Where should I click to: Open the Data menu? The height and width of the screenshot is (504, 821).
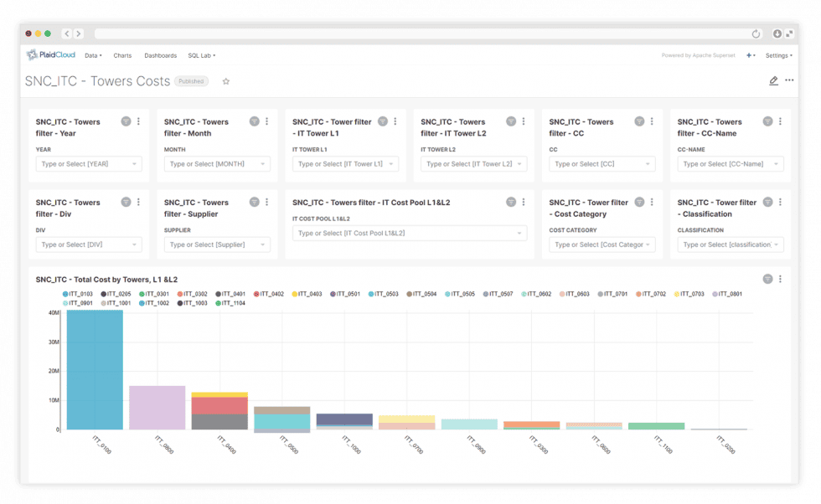(x=93, y=55)
